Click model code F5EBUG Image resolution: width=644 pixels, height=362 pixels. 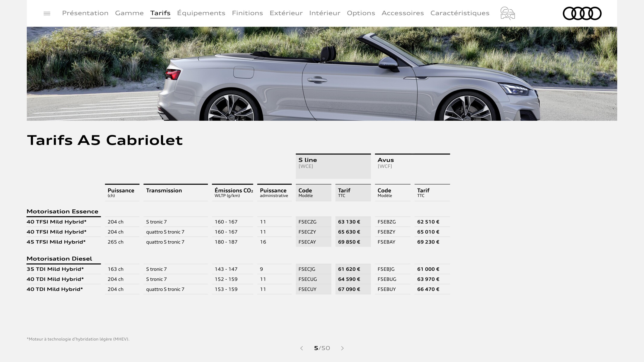387,279
